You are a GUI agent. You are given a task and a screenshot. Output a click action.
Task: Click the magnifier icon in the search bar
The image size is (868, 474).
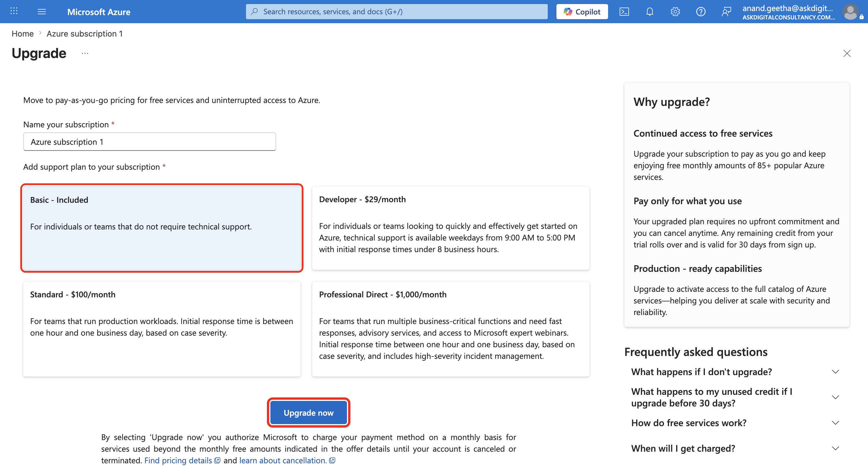click(x=255, y=11)
